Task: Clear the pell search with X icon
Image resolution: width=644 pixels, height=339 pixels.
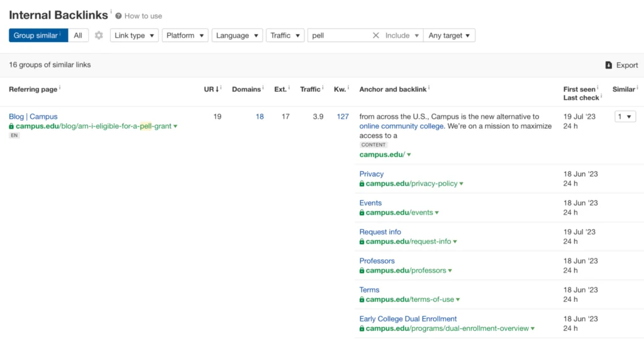Action: click(376, 35)
